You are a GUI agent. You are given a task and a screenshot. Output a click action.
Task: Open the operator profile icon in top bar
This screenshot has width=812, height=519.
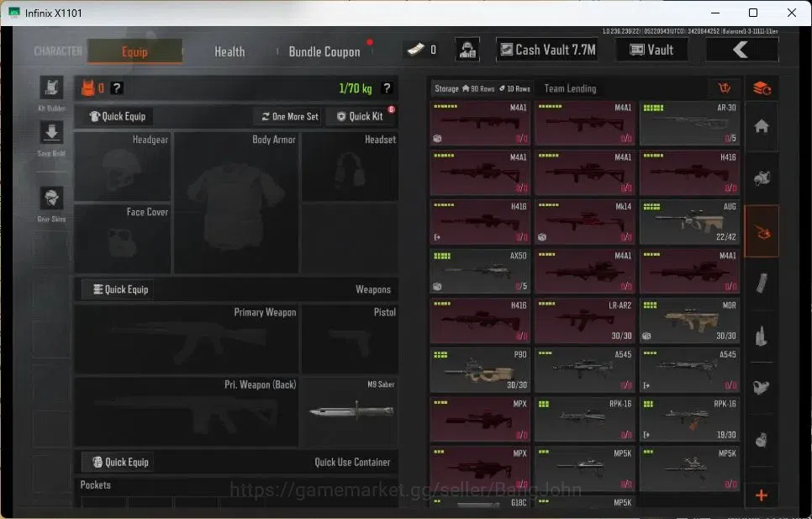coord(467,50)
